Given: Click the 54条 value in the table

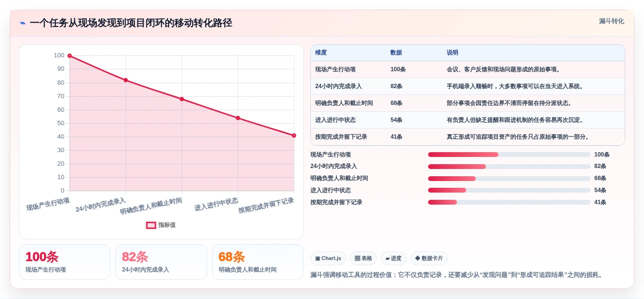Looking at the screenshot, I should click(397, 120).
